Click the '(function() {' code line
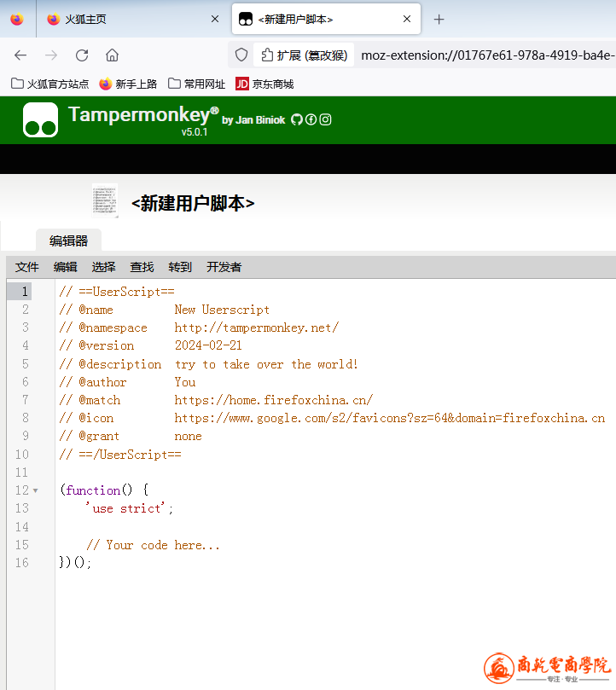616x690 pixels. (104, 490)
